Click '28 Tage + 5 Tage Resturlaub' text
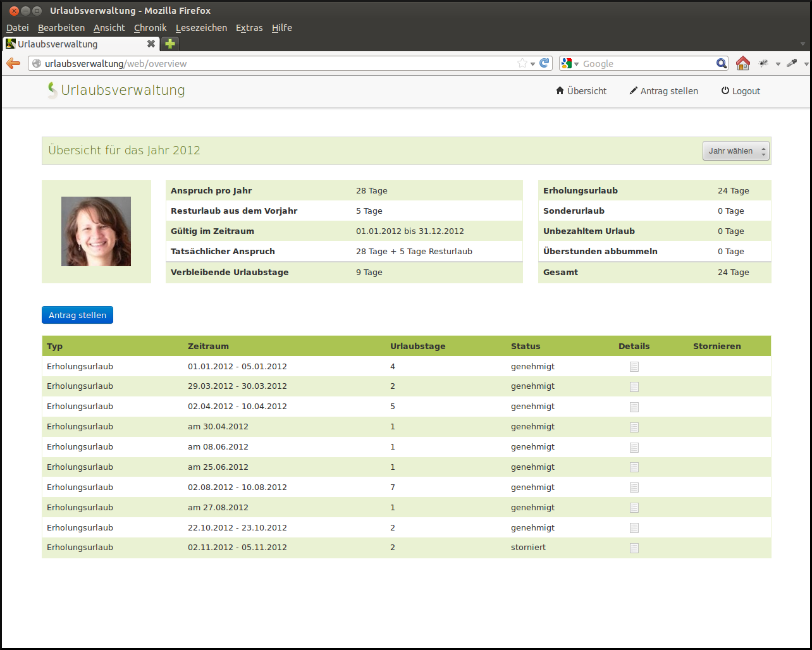 point(414,252)
